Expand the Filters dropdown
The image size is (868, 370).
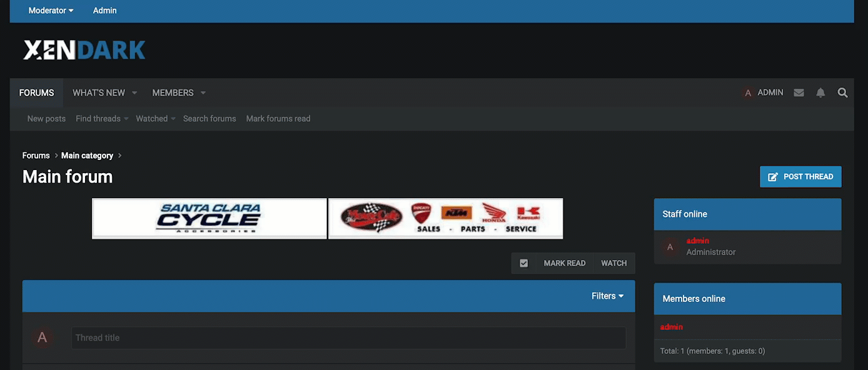(x=607, y=296)
